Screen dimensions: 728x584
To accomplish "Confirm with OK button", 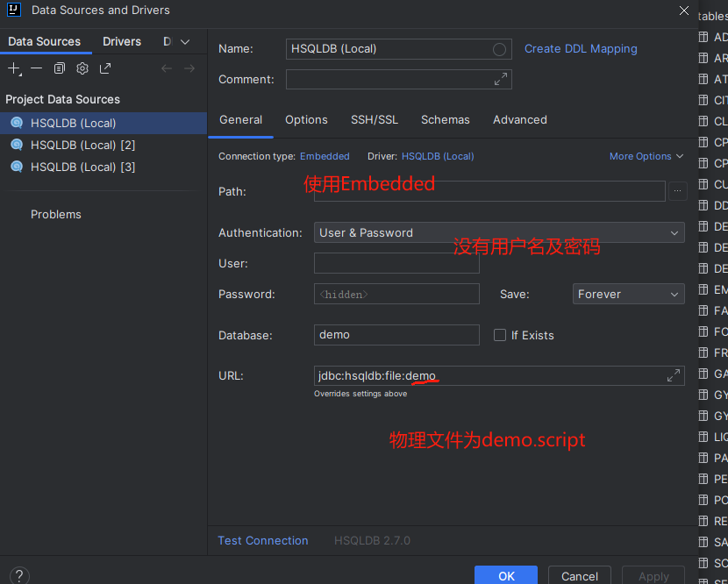I will tap(506, 575).
